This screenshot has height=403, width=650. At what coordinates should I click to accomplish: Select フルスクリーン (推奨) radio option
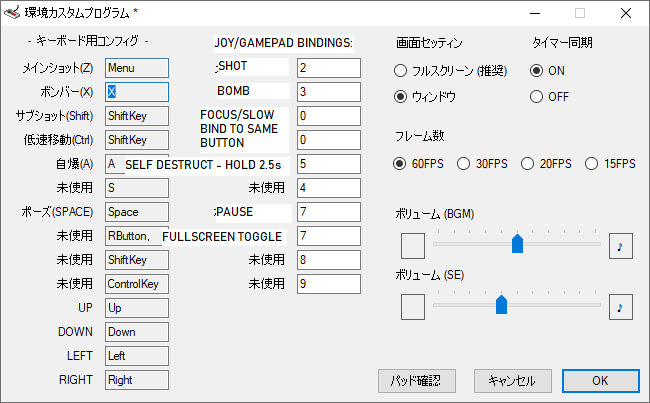coord(451,71)
